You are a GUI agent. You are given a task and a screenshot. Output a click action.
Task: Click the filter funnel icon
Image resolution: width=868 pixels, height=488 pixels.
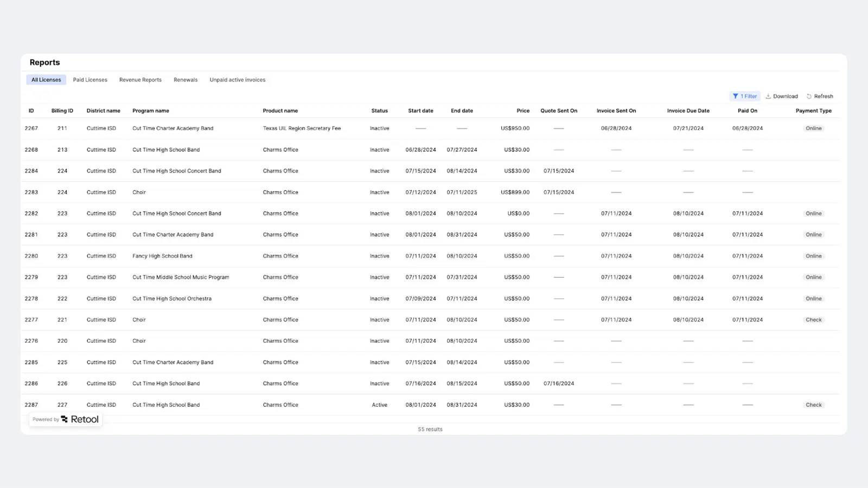[735, 96]
